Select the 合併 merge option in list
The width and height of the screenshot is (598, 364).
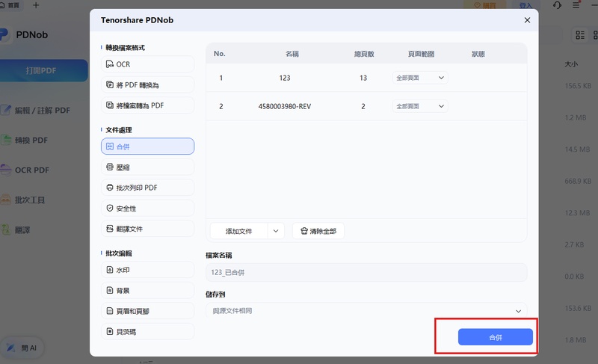point(147,146)
